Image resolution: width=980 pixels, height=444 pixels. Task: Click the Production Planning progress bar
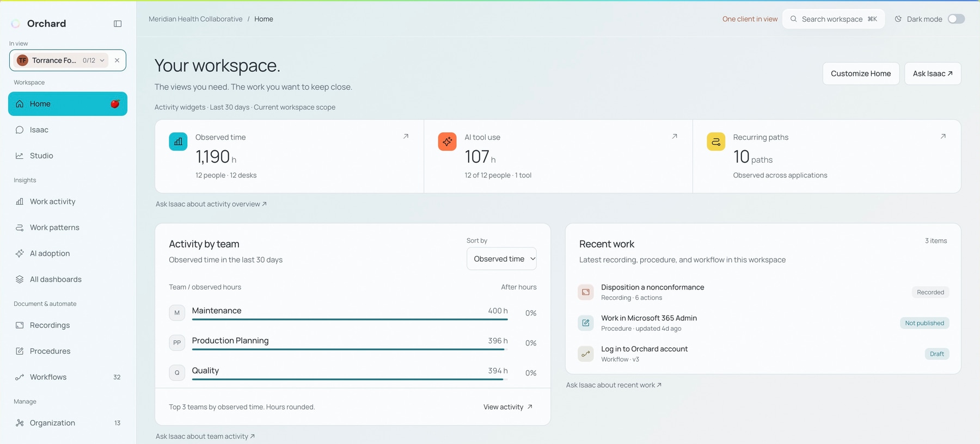coord(350,349)
